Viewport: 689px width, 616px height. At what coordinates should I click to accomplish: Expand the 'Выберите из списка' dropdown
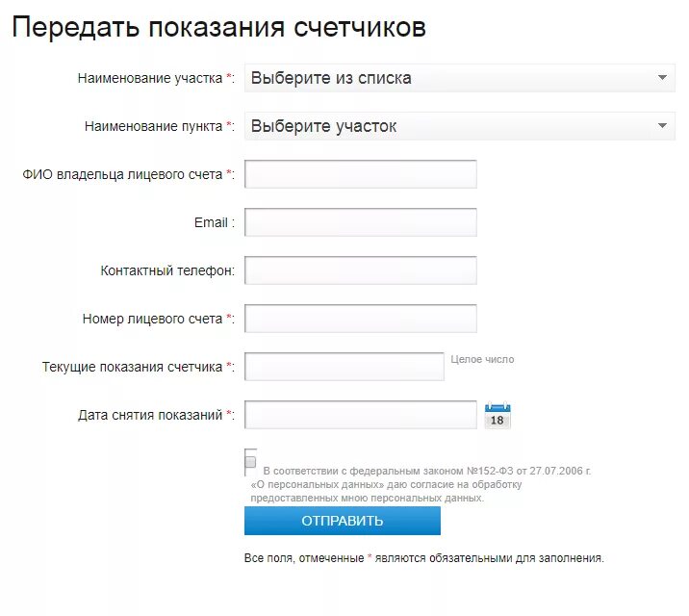click(x=460, y=78)
